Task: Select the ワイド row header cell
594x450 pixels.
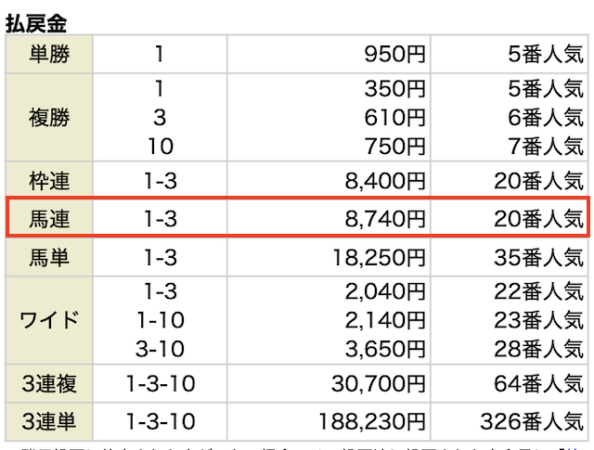Action: (x=49, y=320)
